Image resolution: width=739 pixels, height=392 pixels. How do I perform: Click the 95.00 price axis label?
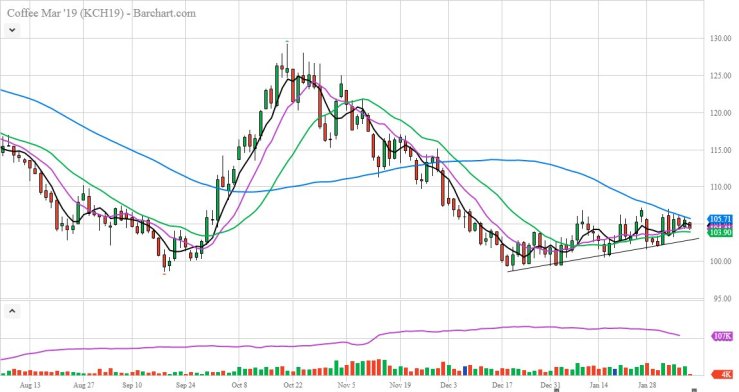[720, 299]
